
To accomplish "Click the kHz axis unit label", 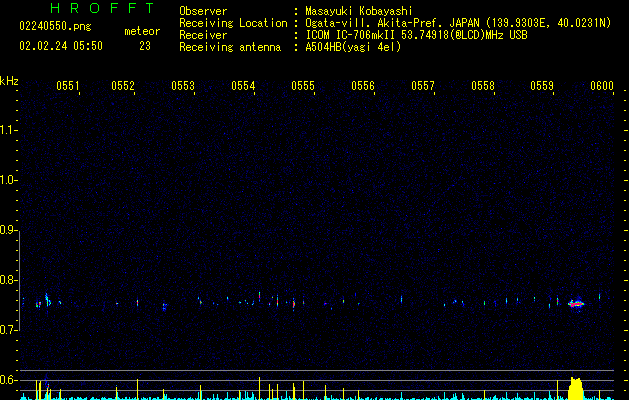I will 9,81.
